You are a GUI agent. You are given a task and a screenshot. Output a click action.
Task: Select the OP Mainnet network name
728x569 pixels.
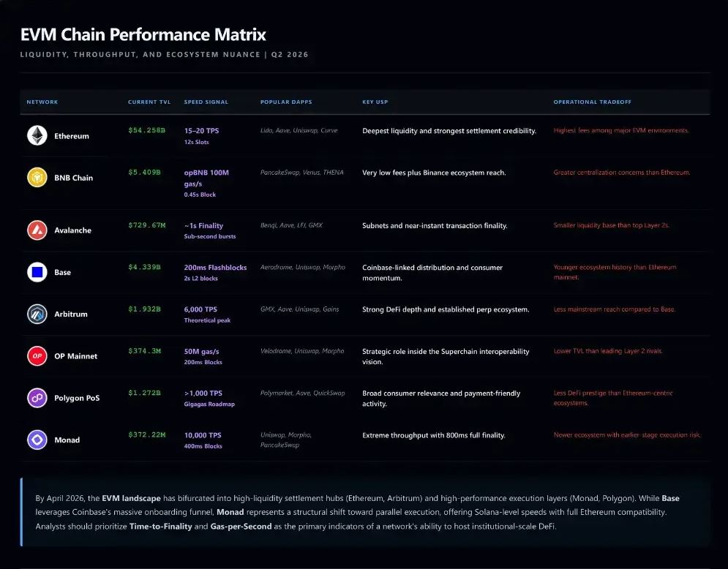click(x=75, y=356)
